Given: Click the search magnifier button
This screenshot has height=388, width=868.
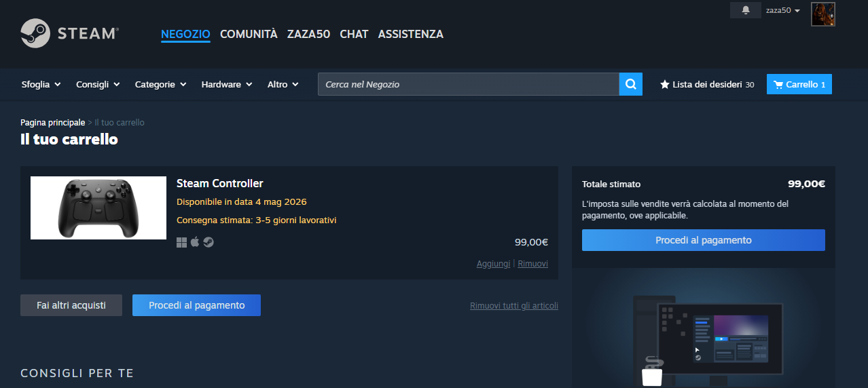Looking at the screenshot, I should (x=631, y=84).
